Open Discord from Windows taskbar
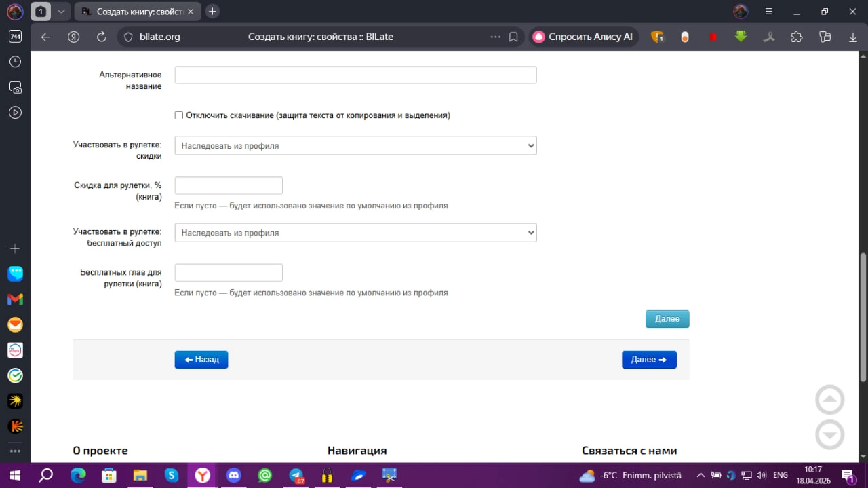 (x=234, y=476)
